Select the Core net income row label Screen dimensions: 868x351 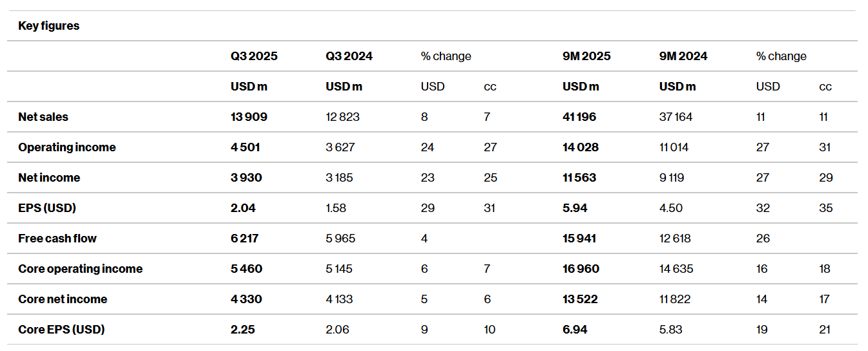tap(63, 299)
